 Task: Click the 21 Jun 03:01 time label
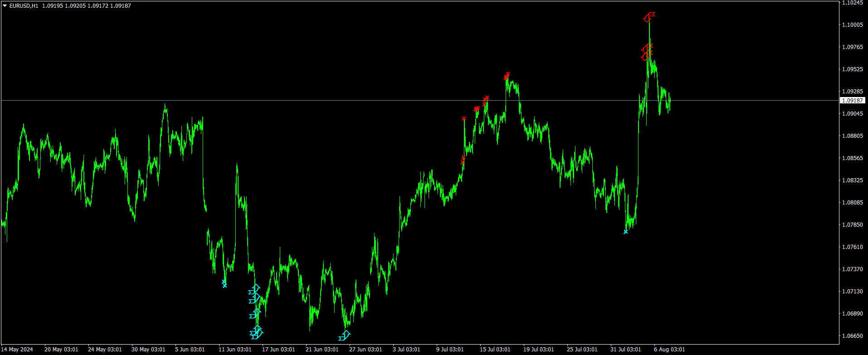(322, 350)
